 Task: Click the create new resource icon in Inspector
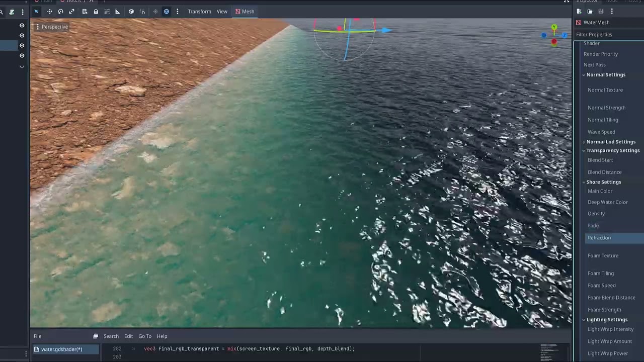[x=579, y=11]
